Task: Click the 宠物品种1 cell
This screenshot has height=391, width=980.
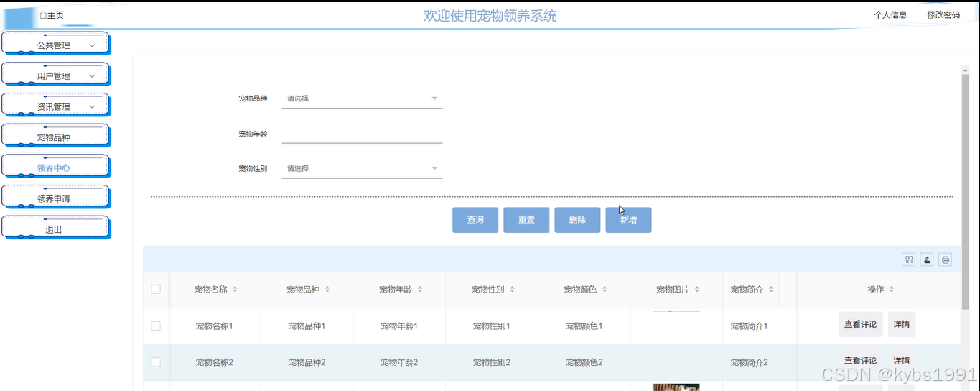Action: [307, 326]
